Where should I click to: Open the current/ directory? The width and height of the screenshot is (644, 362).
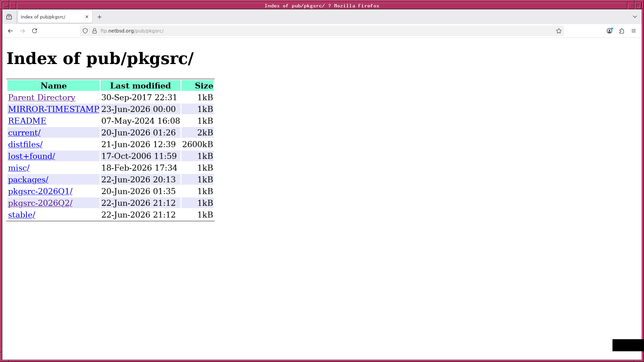24,133
